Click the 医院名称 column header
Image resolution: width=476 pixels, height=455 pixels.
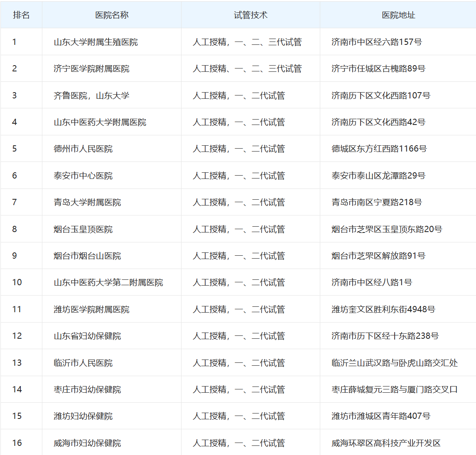pyautogui.click(x=112, y=15)
